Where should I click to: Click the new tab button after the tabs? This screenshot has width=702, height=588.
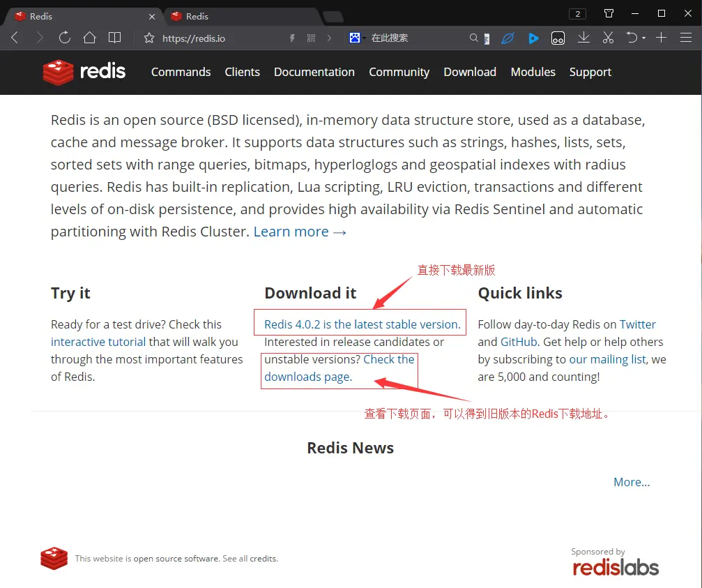click(x=333, y=17)
